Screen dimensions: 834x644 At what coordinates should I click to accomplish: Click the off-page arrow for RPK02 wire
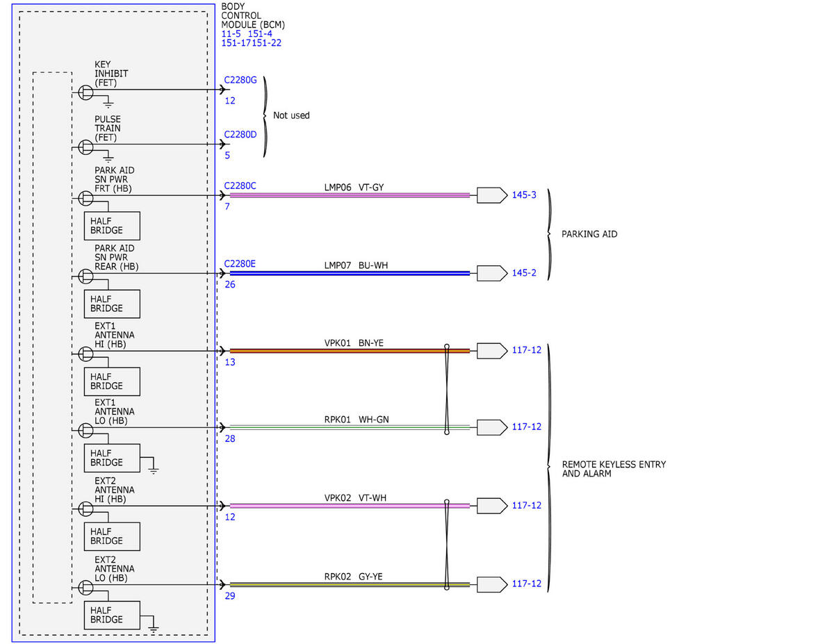click(492, 584)
